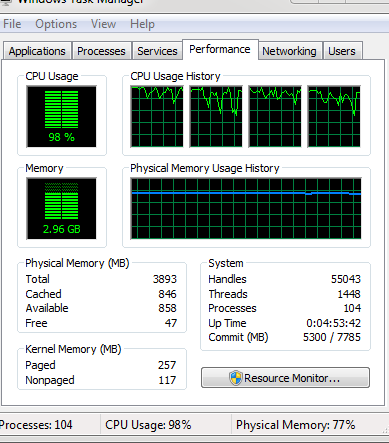Switch to the Processes tab
This screenshot has width=389, height=443.
tap(101, 51)
